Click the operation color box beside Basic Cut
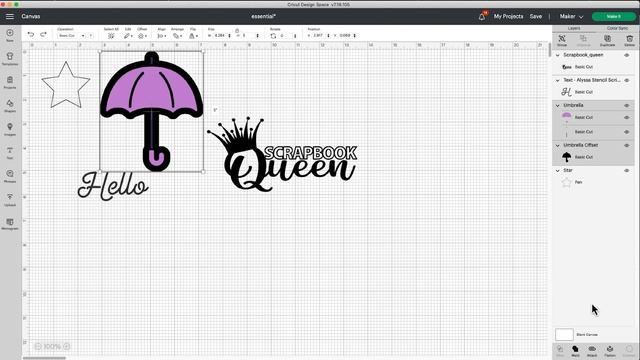 point(91,36)
